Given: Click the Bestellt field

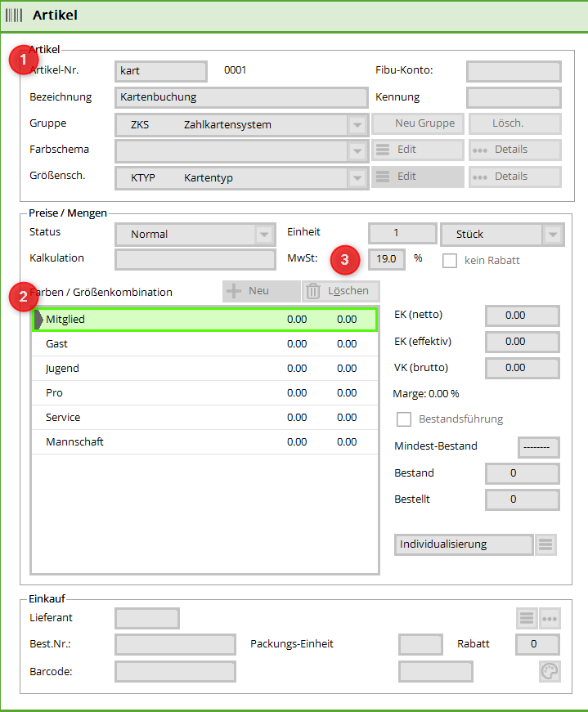Looking at the screenshot, I should pyautogui.click(x=522, y=500).
